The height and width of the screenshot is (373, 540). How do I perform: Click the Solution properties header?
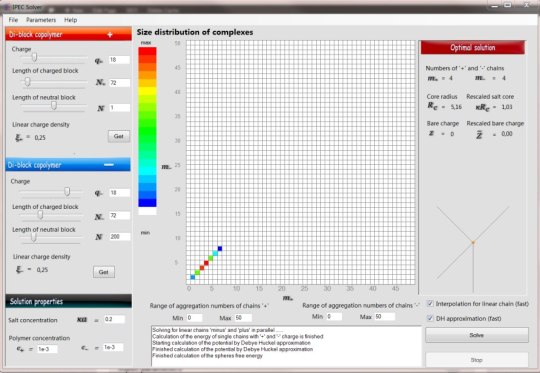[x=68, y=301]
